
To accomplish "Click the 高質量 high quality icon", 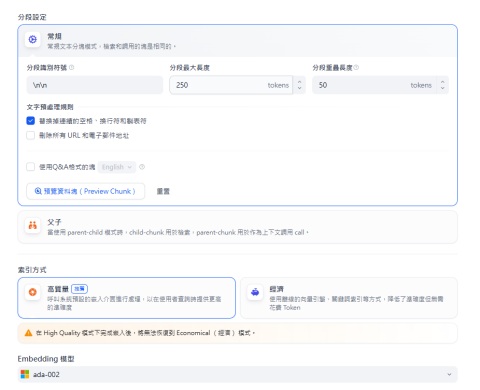I will tap(33, 292).
